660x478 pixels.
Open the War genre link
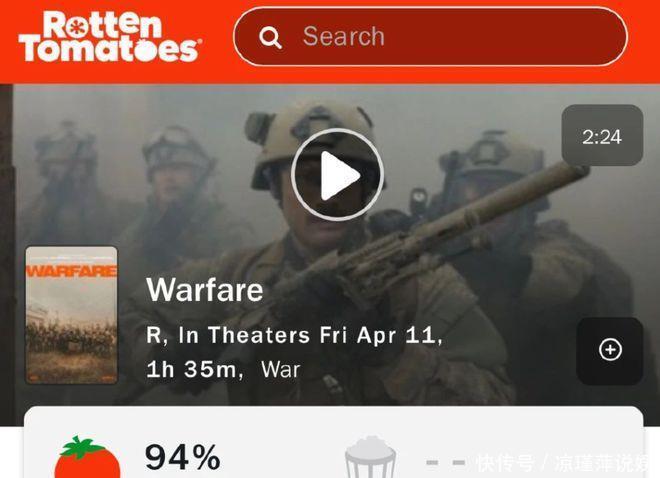pyautogui.click(x=280, y=369)
